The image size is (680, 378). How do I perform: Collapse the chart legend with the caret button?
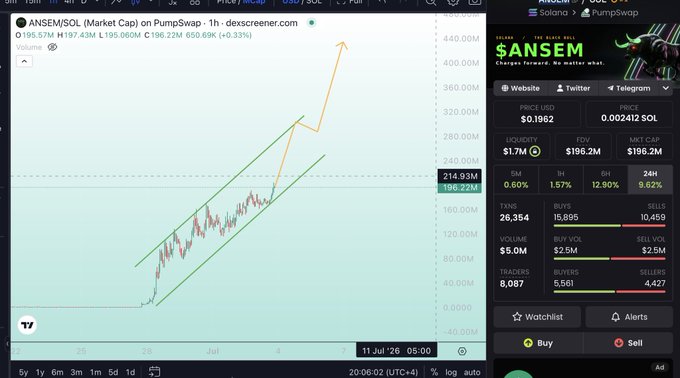click(24, 61)
